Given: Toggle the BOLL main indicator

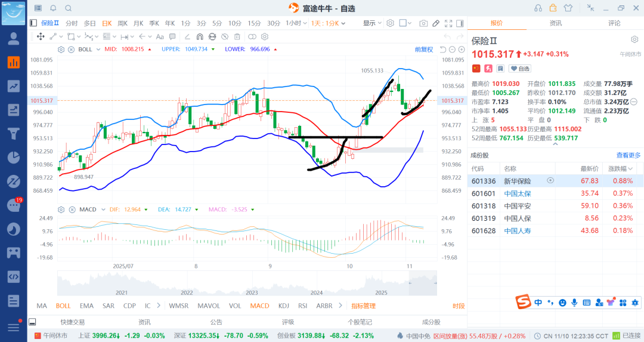Looking at the screenshot, I should (63, 306).
